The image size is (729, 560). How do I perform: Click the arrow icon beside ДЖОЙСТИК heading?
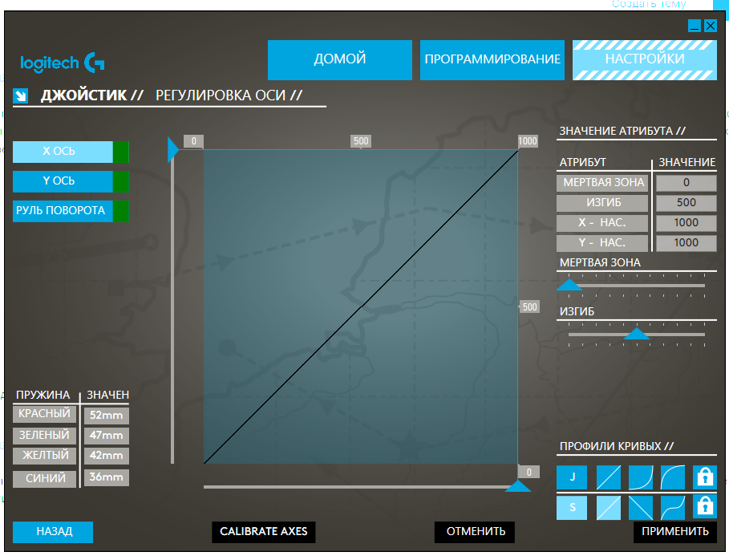click(x=21, y=95)
